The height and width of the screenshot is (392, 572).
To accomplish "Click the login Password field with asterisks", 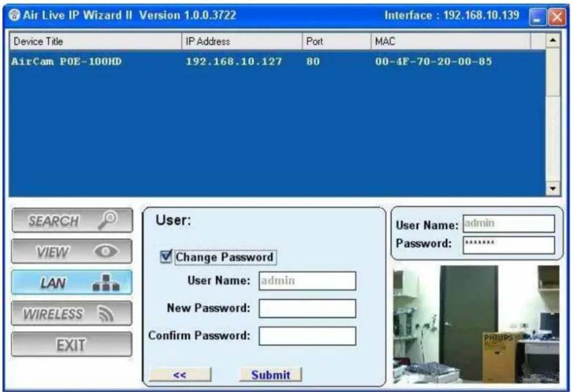I will [509, 245].
